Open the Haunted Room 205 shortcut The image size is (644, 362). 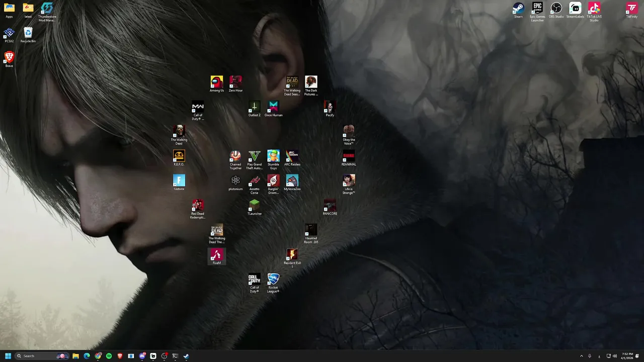[311, 234]
